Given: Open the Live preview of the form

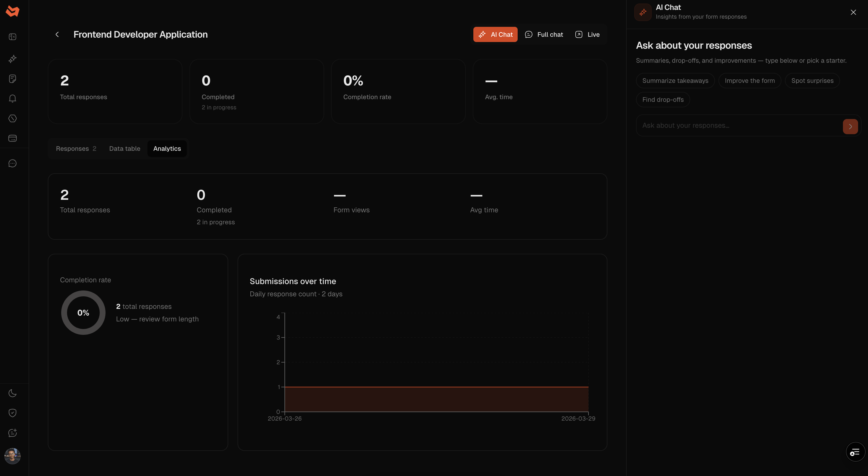Looking at the screenshot, I should [587, 34].
